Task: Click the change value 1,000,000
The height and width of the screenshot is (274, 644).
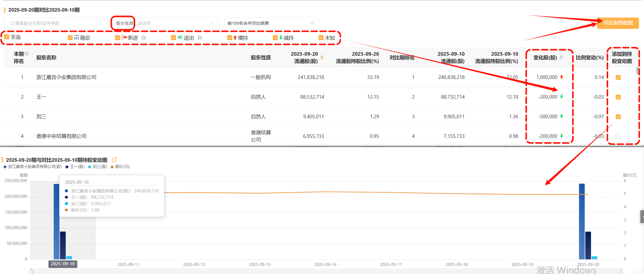Action: [547, 77]
